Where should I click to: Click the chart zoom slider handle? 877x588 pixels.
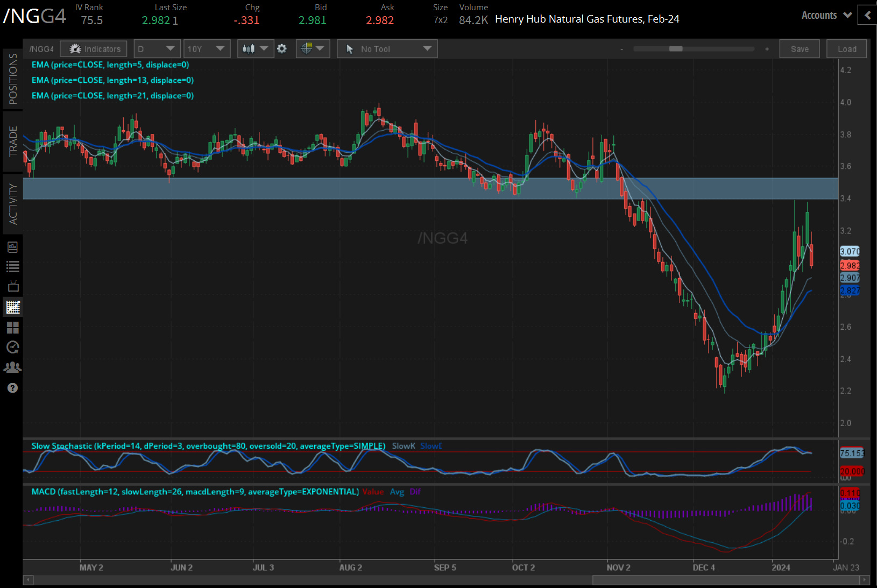click(676, 49)
